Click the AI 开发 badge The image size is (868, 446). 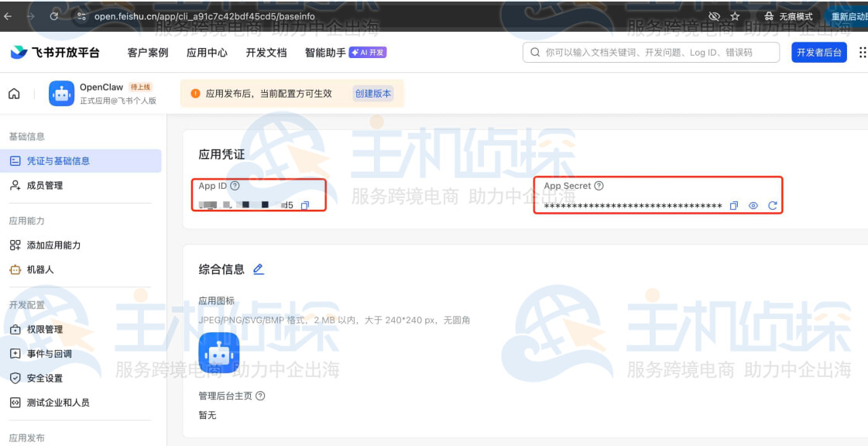pyautogui.click(x=368, y=53)
